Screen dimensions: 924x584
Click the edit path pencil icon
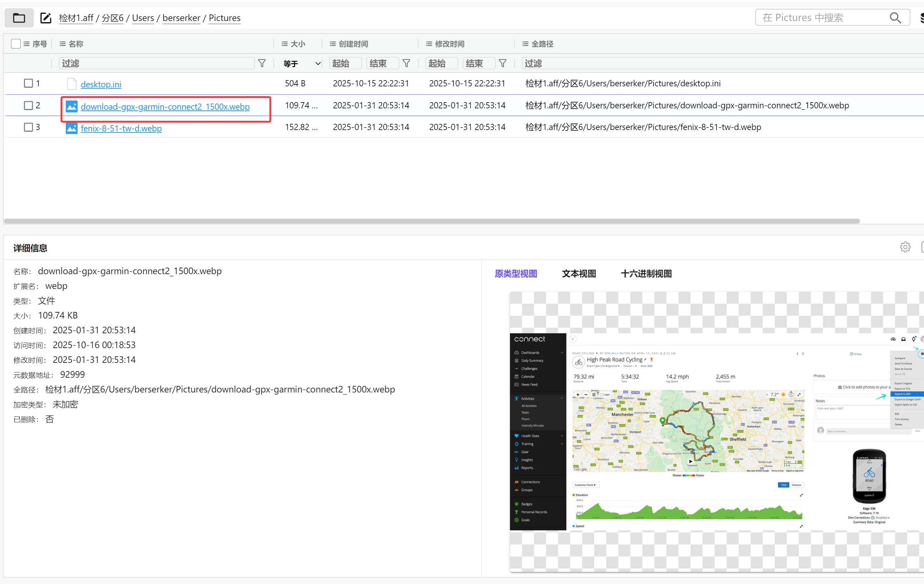(46, 18)
